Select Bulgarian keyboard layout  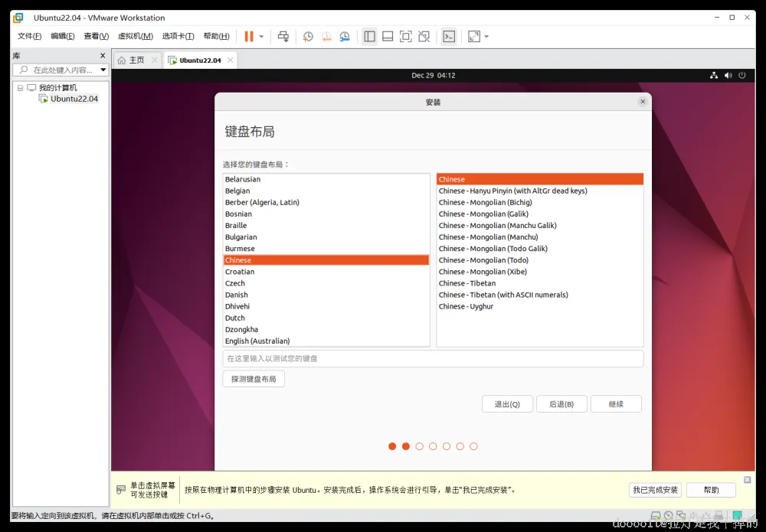pos(326,237)
